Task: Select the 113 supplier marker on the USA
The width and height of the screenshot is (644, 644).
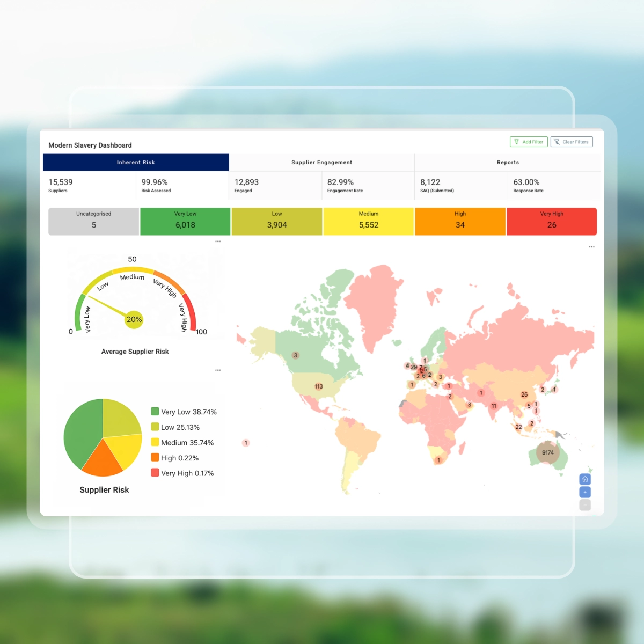Action: tap(319, 386)
